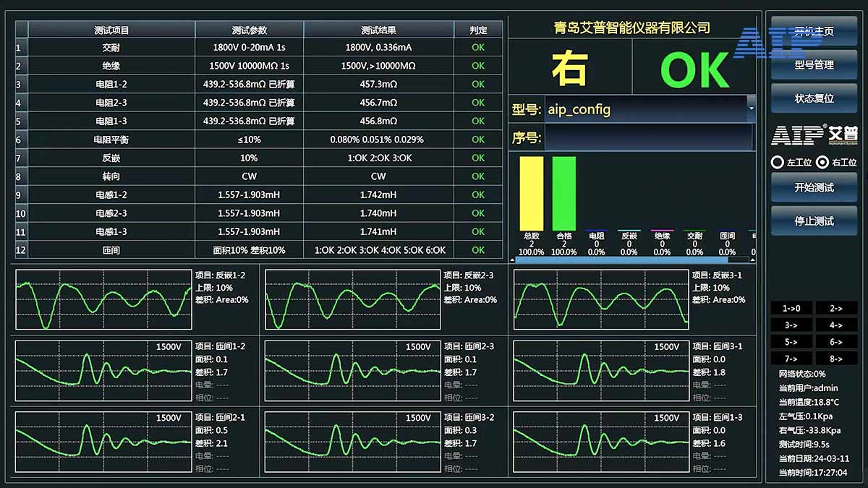This screenshot has width=868, height=488.
Task: Click the 开机主页 (Home) button
Action: point(814,30)
